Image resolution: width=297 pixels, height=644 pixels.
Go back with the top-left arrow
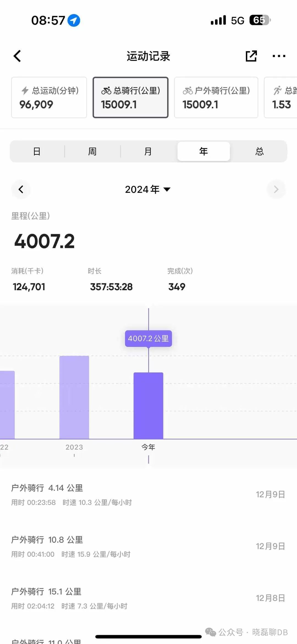point(17,56)
